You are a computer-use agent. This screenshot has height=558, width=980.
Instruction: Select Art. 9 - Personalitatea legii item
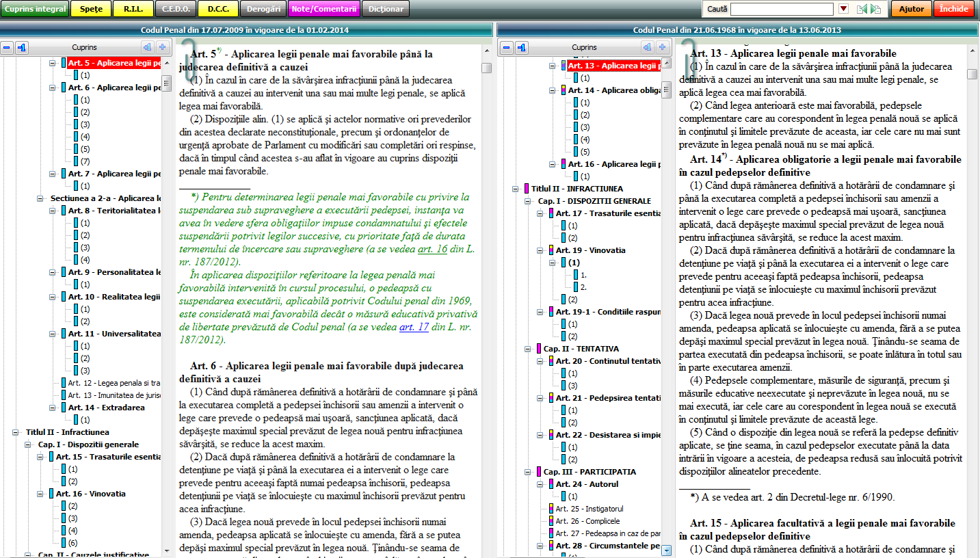point(114,272)
